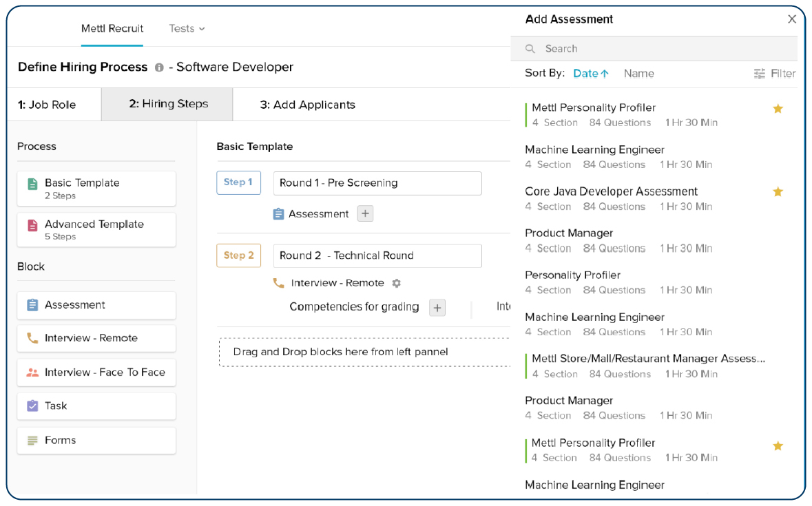Sort assessments by Name

coord(638,73)
